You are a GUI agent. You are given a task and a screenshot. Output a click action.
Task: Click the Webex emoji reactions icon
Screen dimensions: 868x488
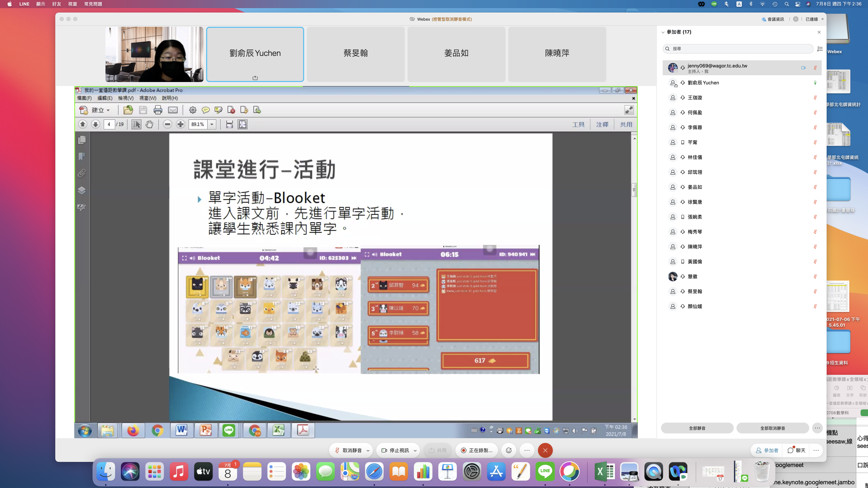(x=509, y=450)
